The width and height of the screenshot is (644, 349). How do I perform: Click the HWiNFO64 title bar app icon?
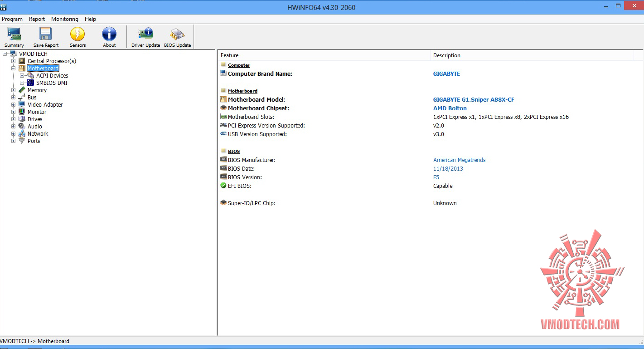3,7
